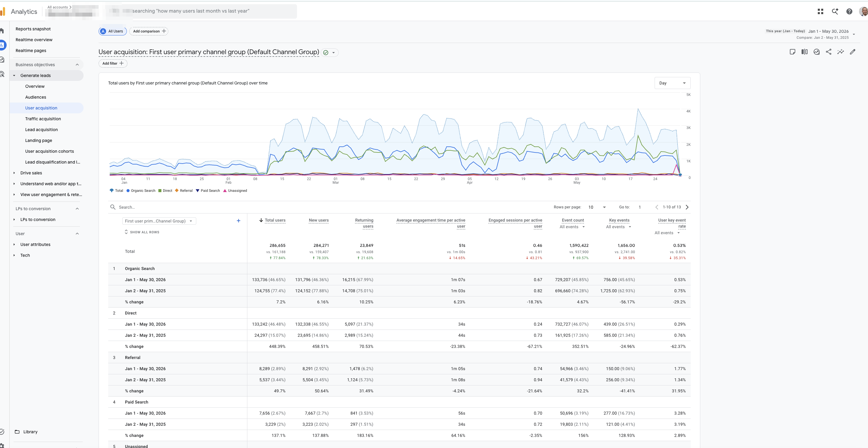Click the edit report pencil icon

pyautogui.click(x=852, y=52)
